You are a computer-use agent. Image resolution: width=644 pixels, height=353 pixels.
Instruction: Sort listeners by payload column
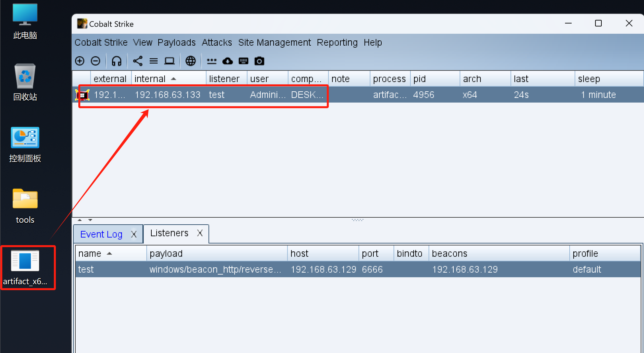click(x=217, y=253)
